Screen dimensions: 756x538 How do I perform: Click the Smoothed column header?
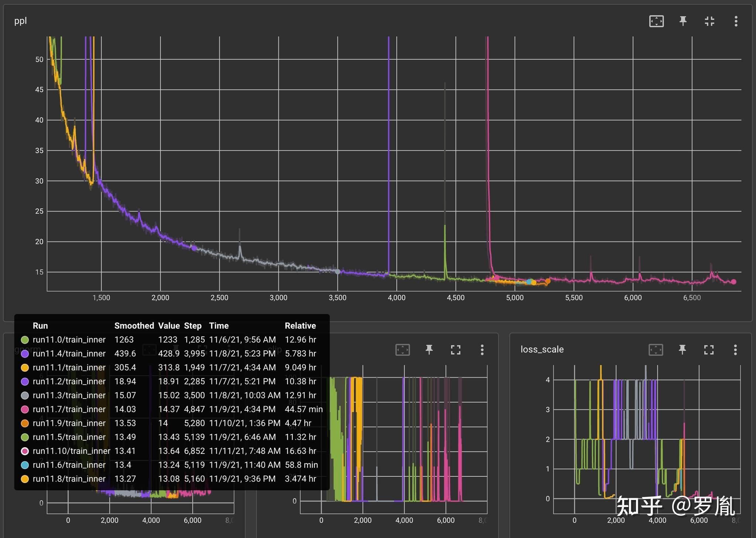[x=134, y=326]
